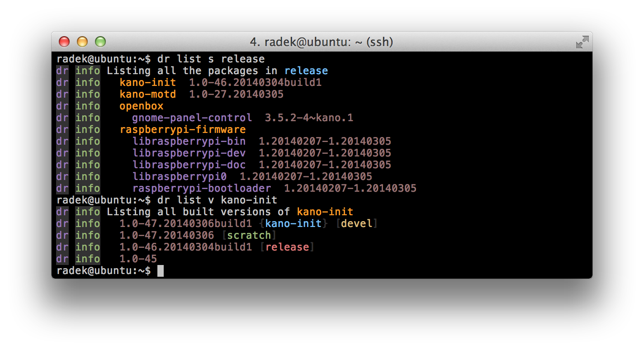Viewport: 644px width, 350px height.
Task: Click the subpackage 'libraspberrypi-doc'
Action: point(189,165)
